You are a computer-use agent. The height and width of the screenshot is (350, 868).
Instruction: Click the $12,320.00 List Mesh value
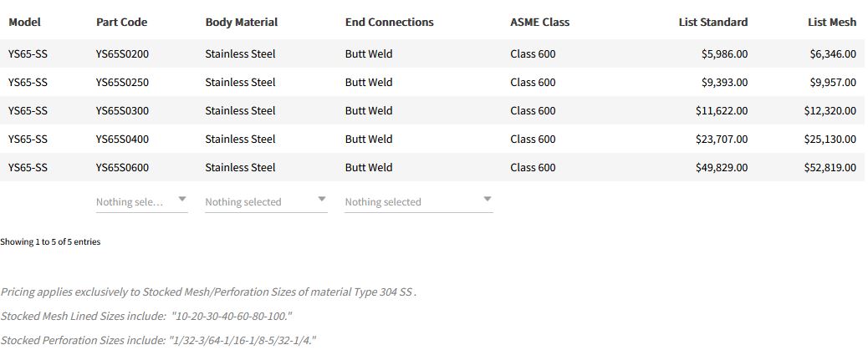coord(830,111)
